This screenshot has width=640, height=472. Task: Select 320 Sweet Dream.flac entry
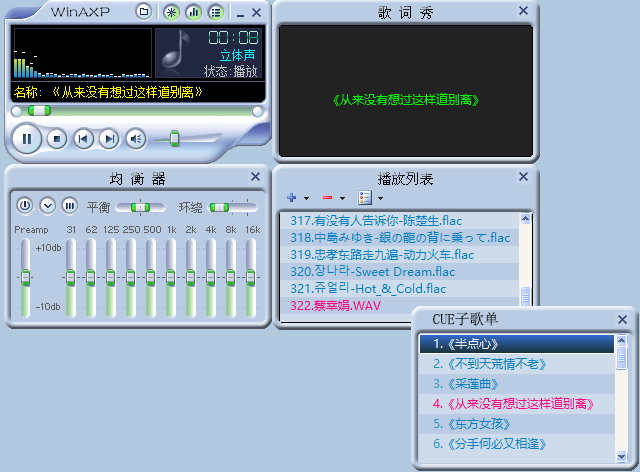[x=400, y=272]
